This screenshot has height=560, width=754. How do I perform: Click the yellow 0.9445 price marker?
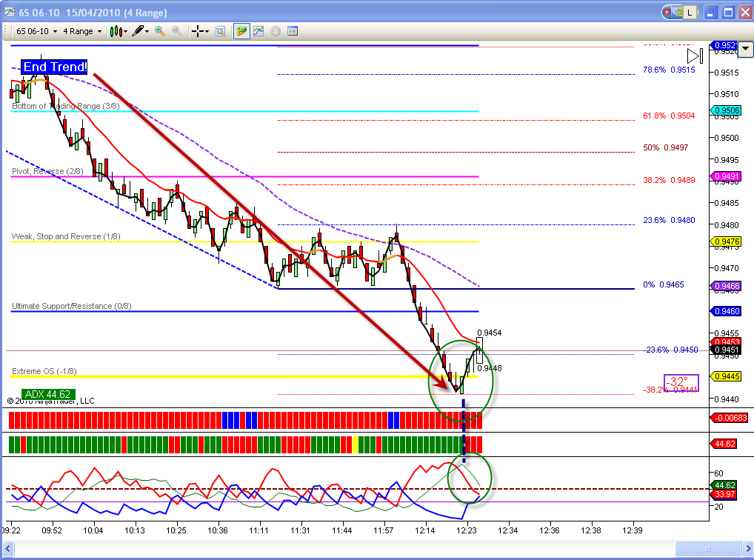(726, 376)
